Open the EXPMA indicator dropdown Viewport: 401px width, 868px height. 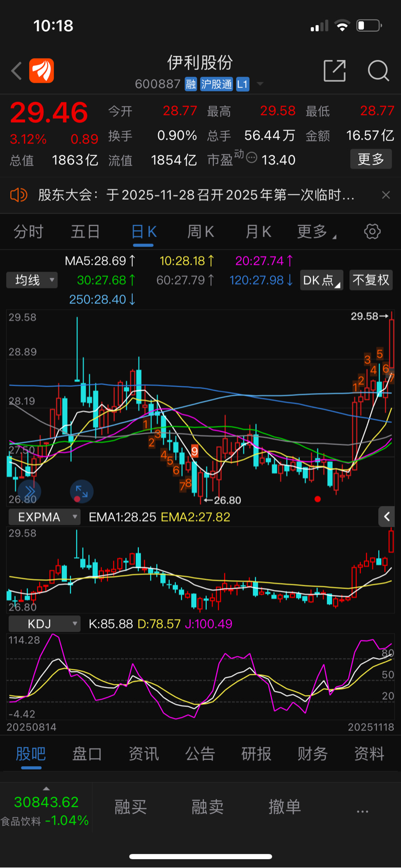click(x=44, y=517)
